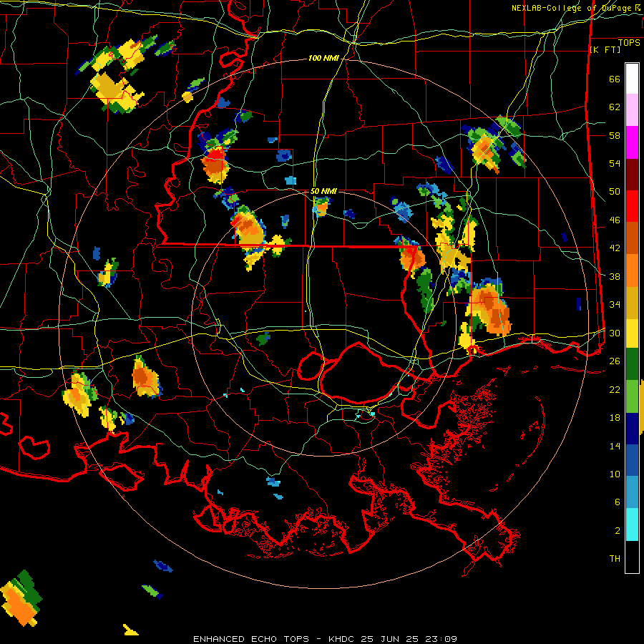
Task: Click the white legend swatch at the top
Action: pos(632,79)
